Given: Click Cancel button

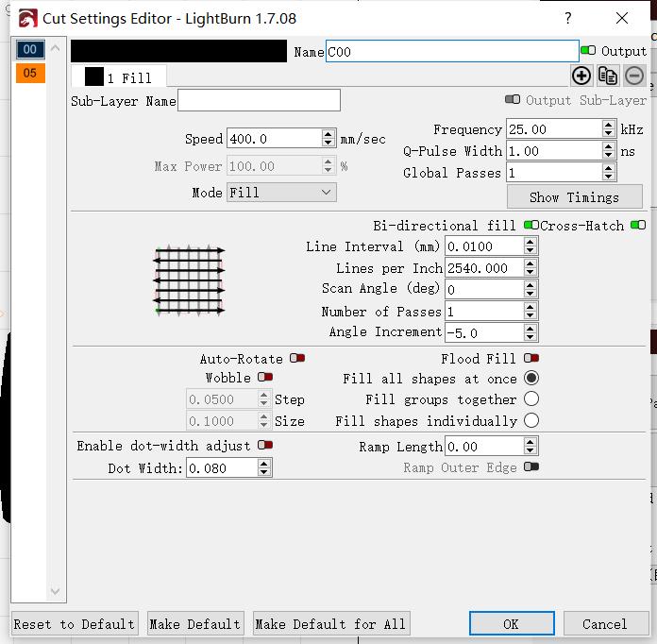Looking at the screenshot, I should tap(605, 624).
